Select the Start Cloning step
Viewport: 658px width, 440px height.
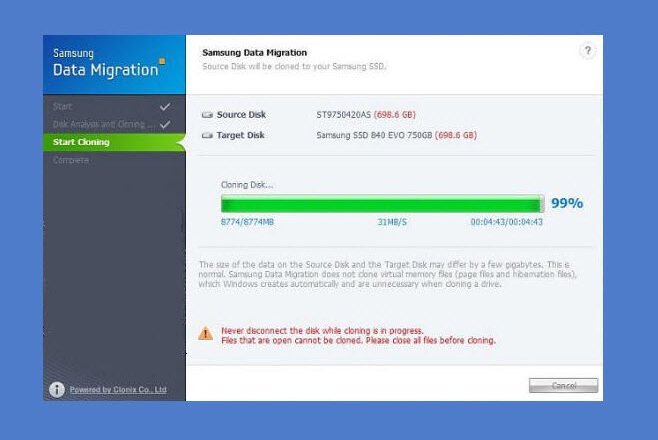114,142
